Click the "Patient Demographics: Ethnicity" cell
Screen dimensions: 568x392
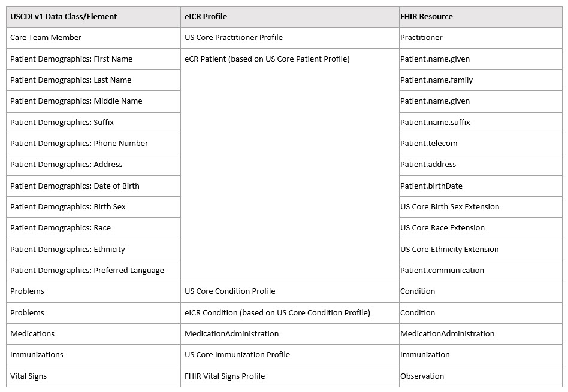coord(68,250)
